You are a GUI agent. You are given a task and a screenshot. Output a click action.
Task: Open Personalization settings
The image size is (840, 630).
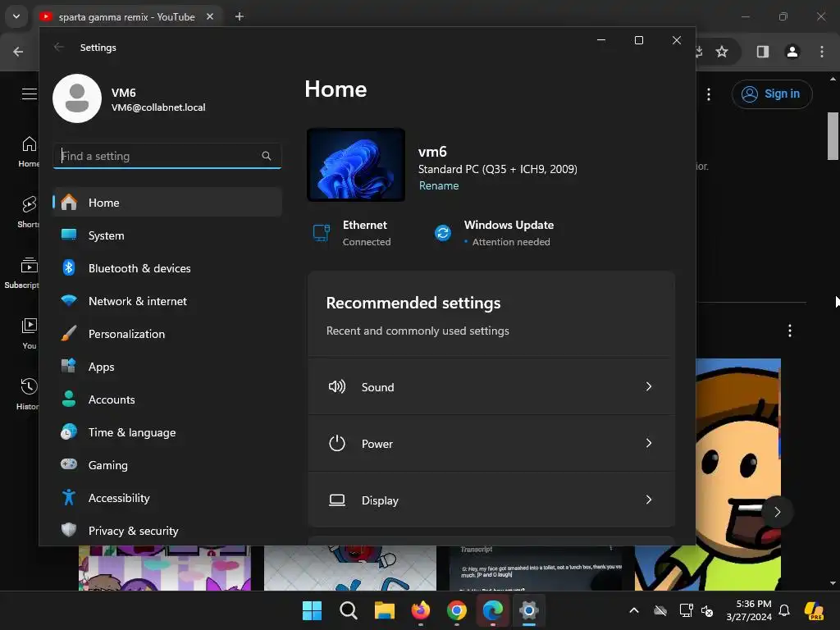(167, 334)
